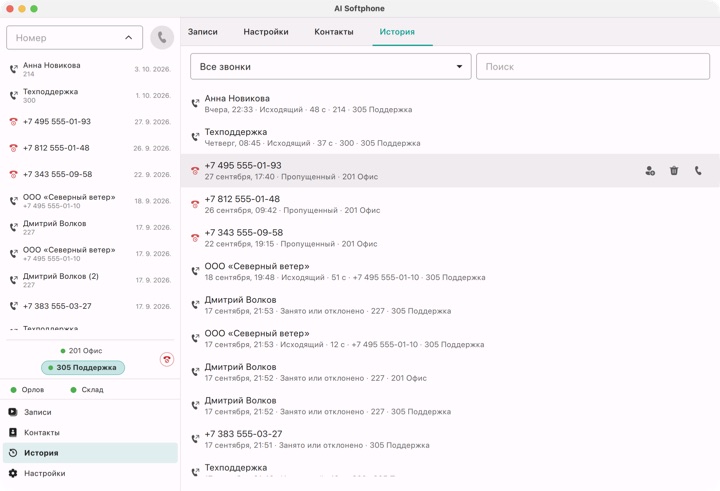Click the contacts book icon in sidebar
The height and width of the screenshot is (491, 720).
[x=13, y=432]
